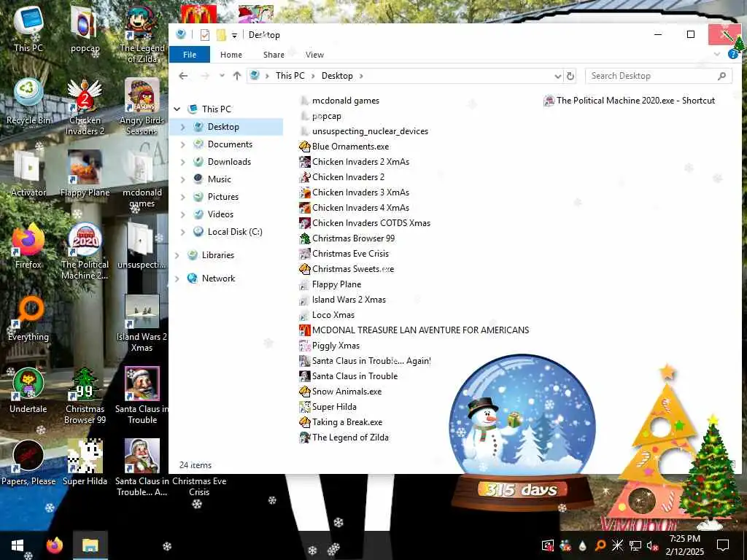Select the Undertale desktop icon

pos(28,391)
